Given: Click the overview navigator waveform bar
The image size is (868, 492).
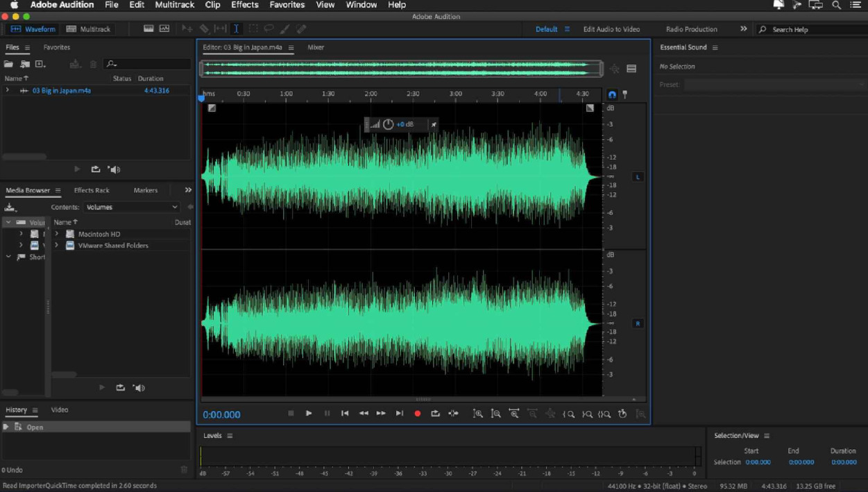Looking at the screenshot, I should click(402, 68).
